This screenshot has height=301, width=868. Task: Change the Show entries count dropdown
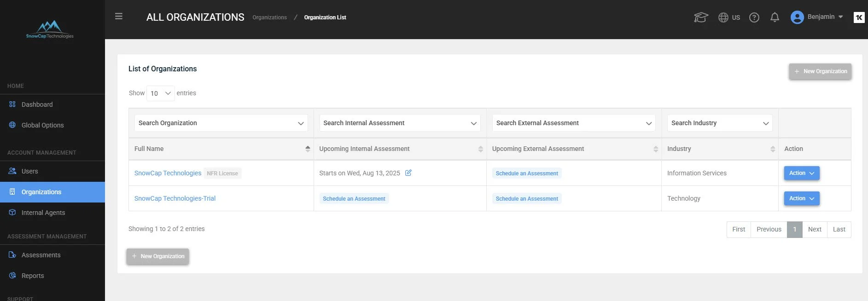click(x=160, y=93)
